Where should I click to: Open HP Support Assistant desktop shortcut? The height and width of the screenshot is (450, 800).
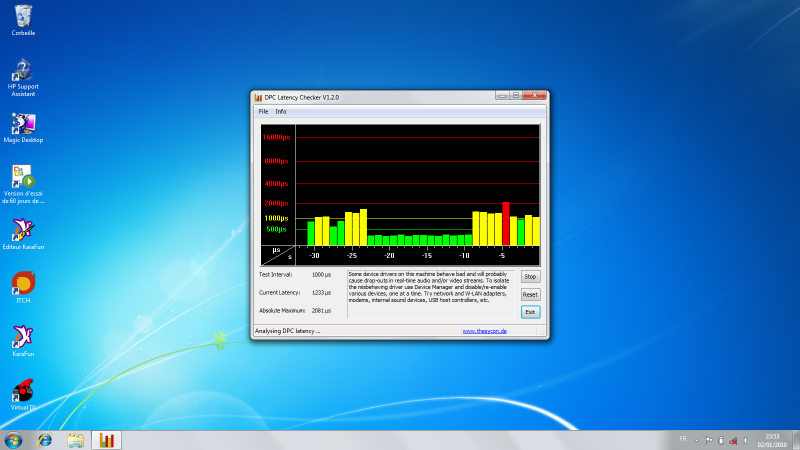coord(23,71)
